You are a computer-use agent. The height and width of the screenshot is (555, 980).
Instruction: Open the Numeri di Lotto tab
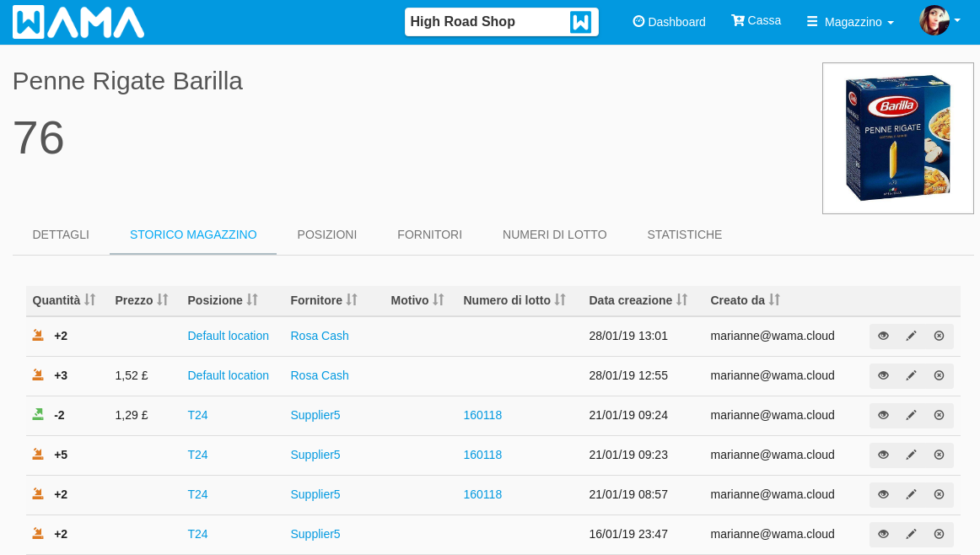point(554,235)
